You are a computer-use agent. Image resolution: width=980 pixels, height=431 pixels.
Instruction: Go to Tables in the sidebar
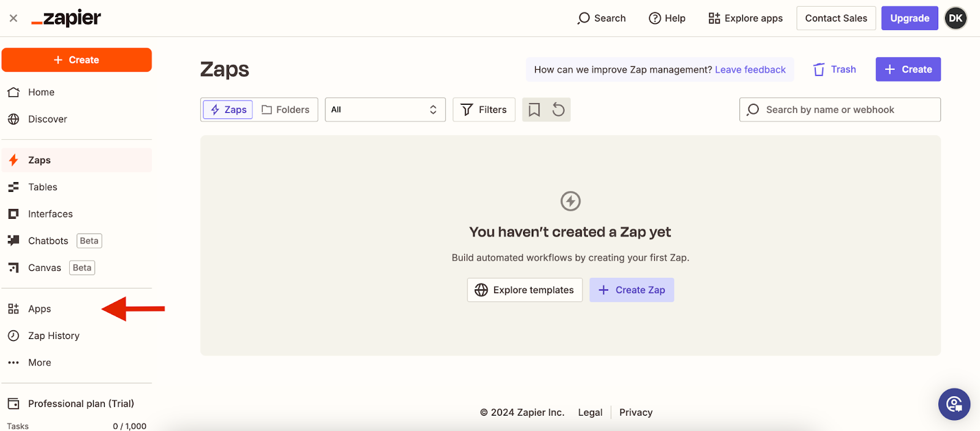[42, 187]
